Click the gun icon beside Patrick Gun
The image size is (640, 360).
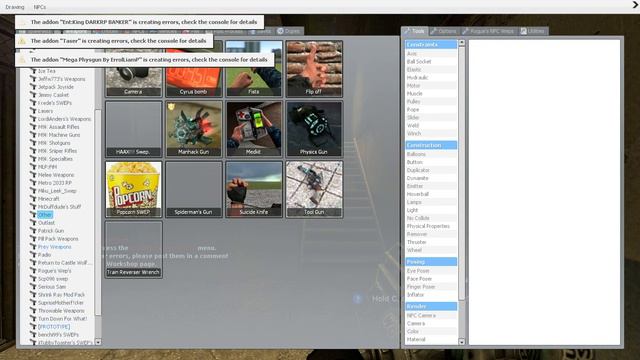(x=33, y=231)
